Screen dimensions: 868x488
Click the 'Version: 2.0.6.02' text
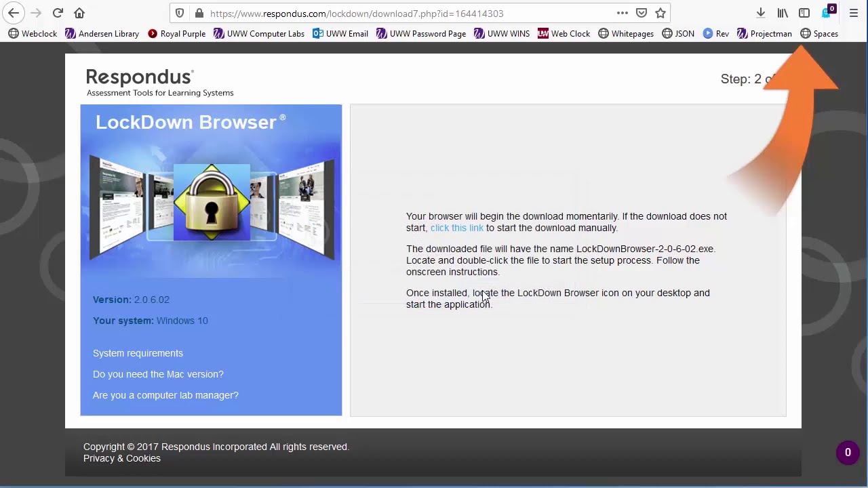pyautogui.click(x=131, y=300)
